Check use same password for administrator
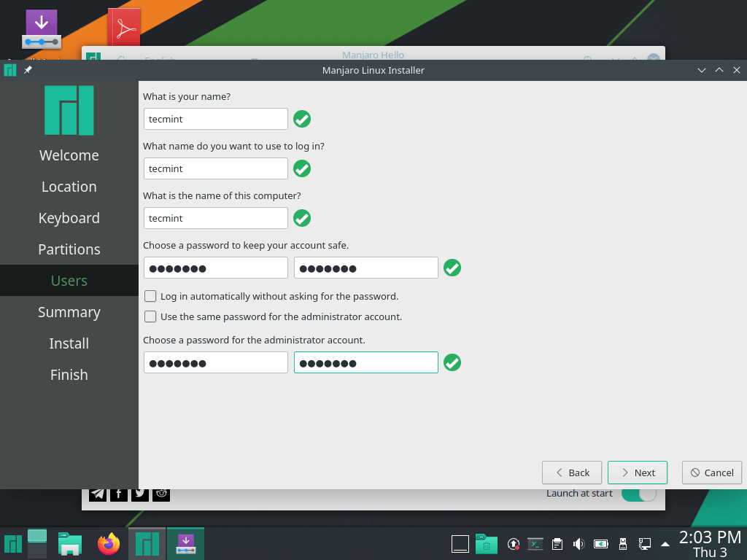Viewport: 747px width, 560px height. (150, 316)
